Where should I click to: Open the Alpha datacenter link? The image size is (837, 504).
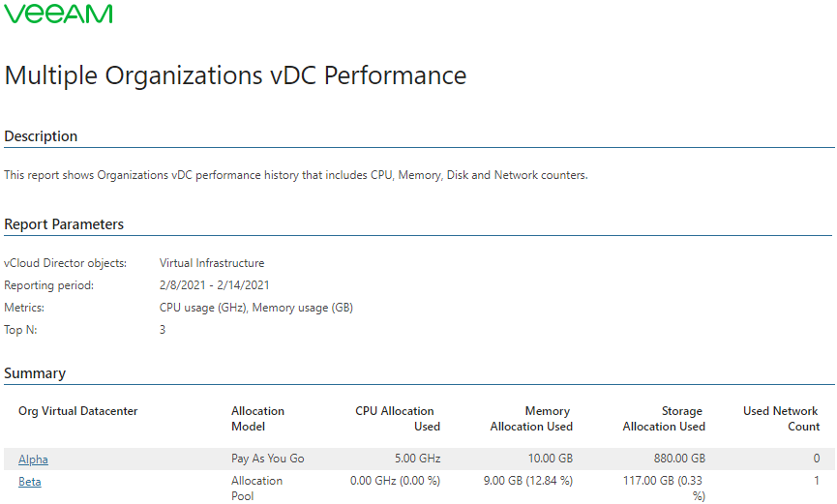point(33,459)
